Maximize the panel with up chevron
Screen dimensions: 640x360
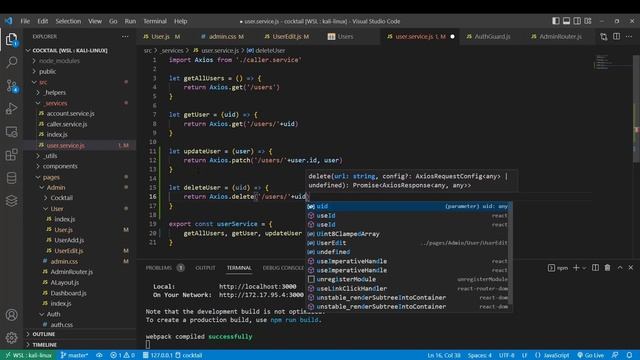point(620,267)
